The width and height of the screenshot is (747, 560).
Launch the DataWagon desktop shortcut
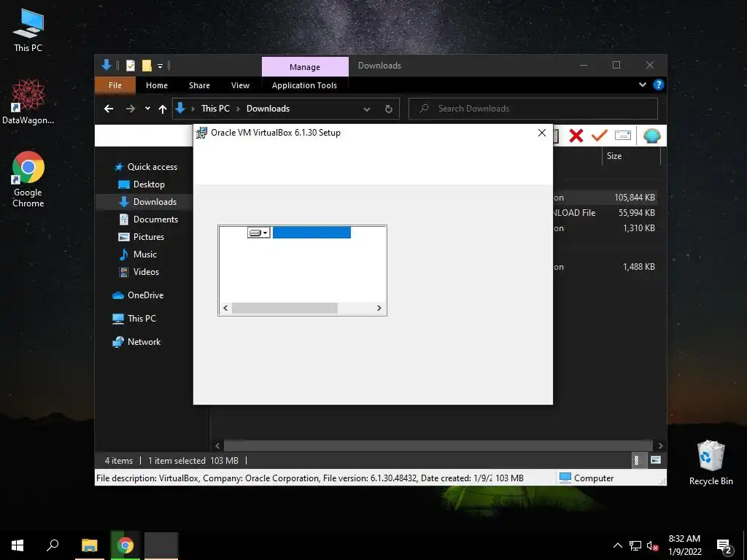[28, 101]
